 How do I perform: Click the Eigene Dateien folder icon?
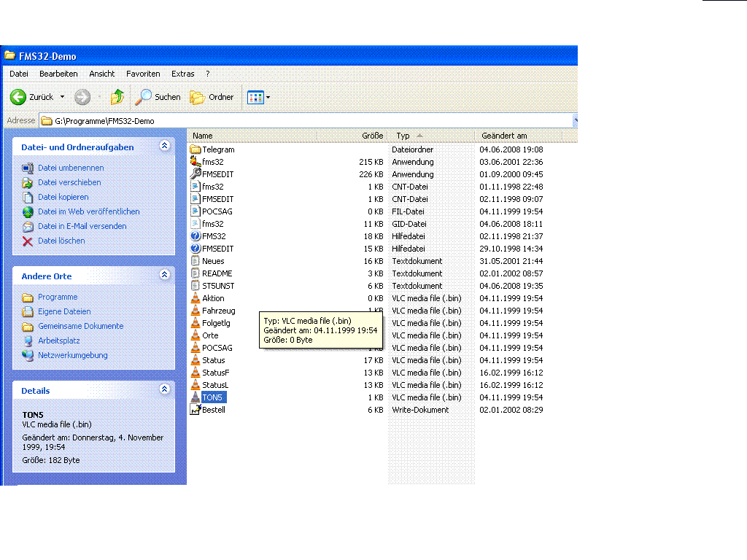pos(28,312)
